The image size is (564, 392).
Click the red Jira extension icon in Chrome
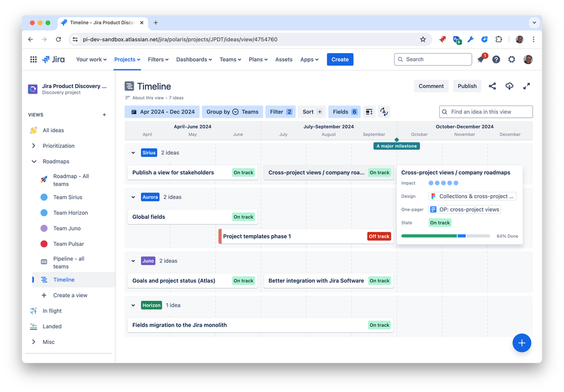(x=443, y=39)
